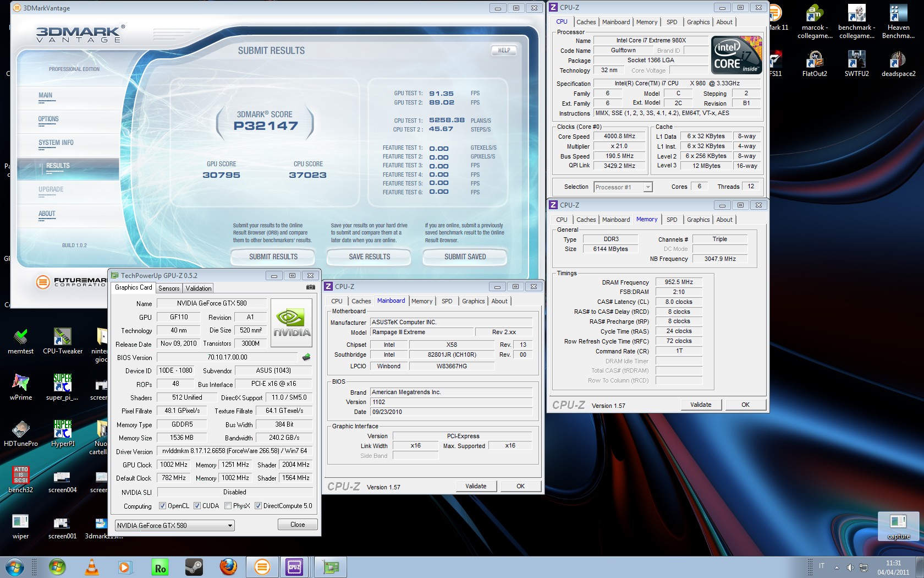This screenshot has width=924, height=578.
Task: Open Firefox from the taskbar
Action: (228, 567)
